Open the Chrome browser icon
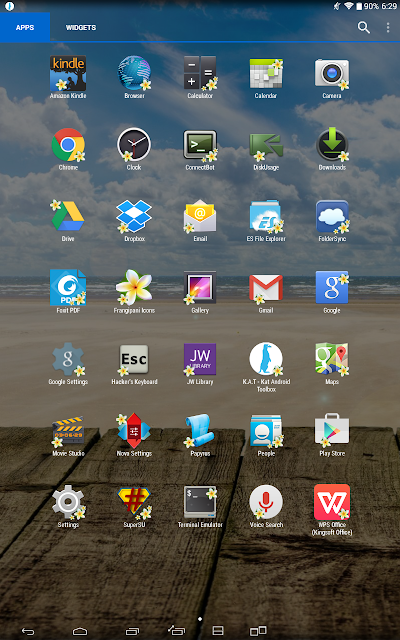The width and height of the screenshot is (400, 640). pyautogui.click(x=68, y=145)
